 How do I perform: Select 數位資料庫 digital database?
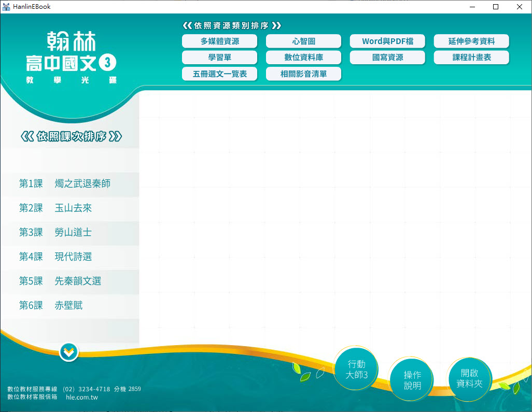303,58
